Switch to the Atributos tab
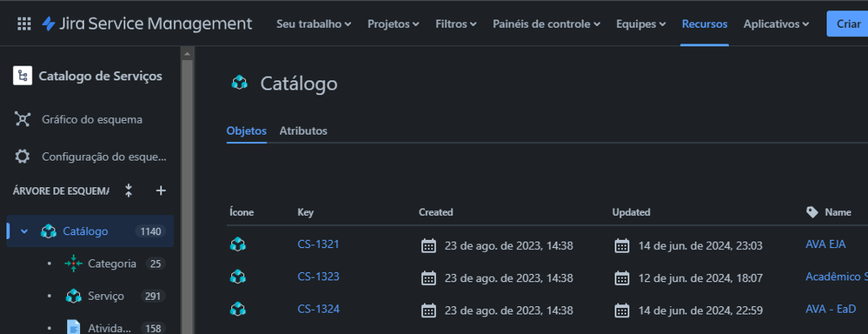Screen dimensions: 868x334 (x=303, y=131)
